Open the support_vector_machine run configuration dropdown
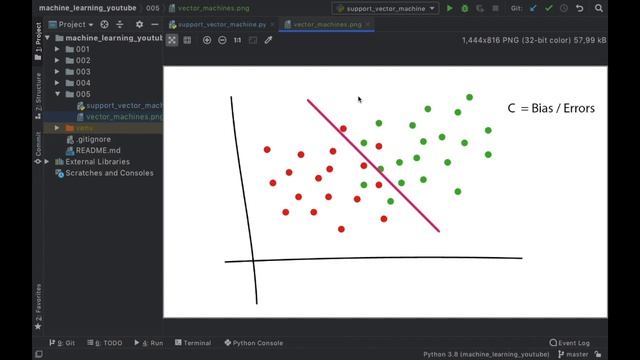The height and width of the screenshot is (360, 640). [386, 8]
